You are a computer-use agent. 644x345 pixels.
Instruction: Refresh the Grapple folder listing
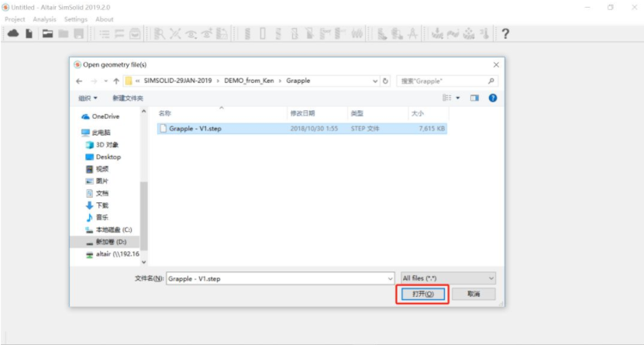[386, 81]
